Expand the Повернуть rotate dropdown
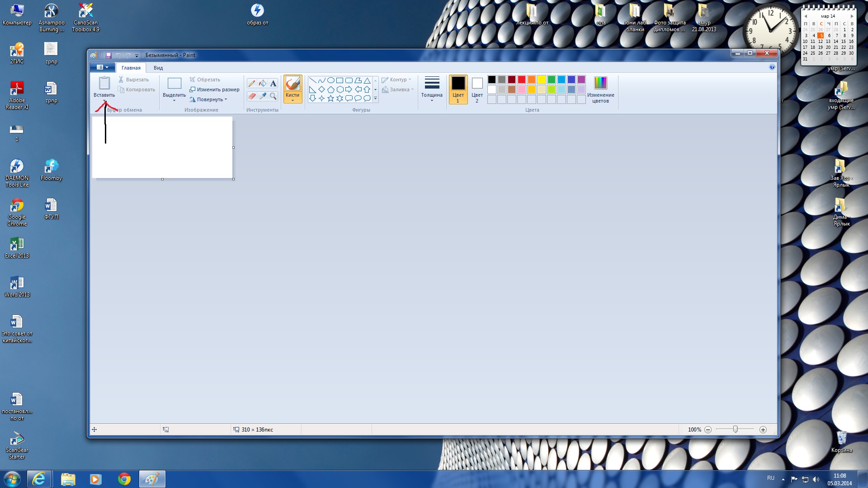The height and width of the screenshot is (488, 868). point(226,100)
